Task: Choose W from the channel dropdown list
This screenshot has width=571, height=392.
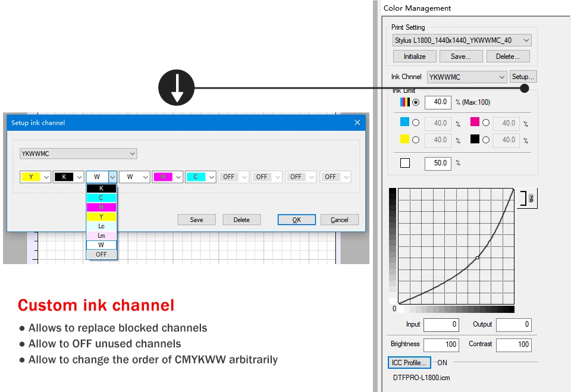Action: [101, 245]
